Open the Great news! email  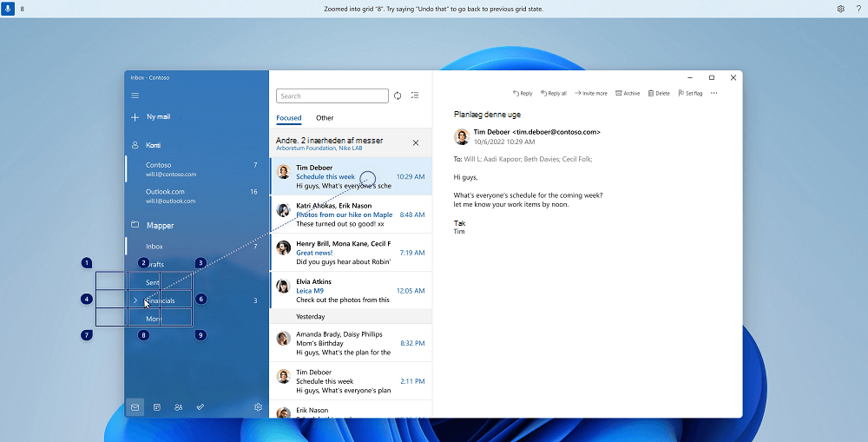pos(351,252)
